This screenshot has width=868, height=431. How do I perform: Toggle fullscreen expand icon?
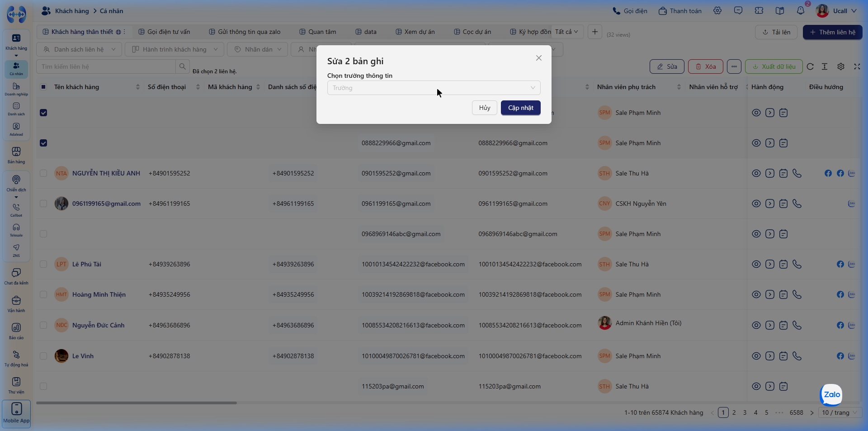pos(857,66)
